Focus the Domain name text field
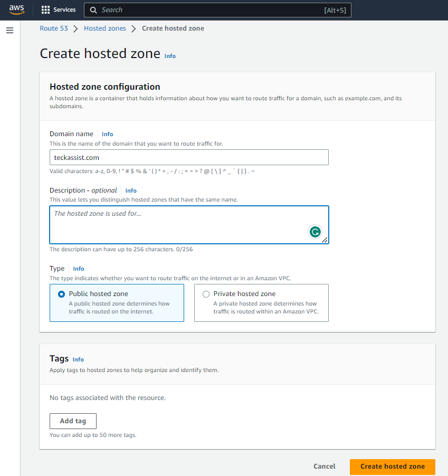 [x=189, y=157]
